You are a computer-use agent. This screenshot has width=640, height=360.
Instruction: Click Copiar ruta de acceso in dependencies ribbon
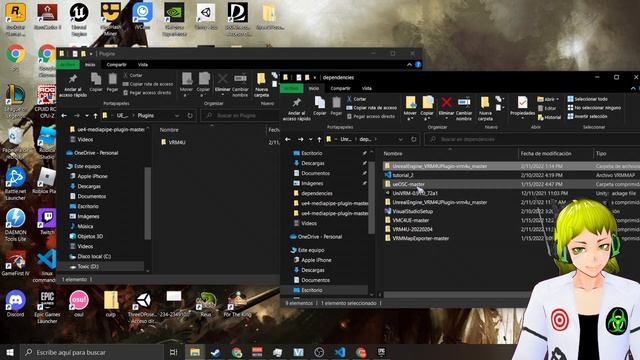371,108
